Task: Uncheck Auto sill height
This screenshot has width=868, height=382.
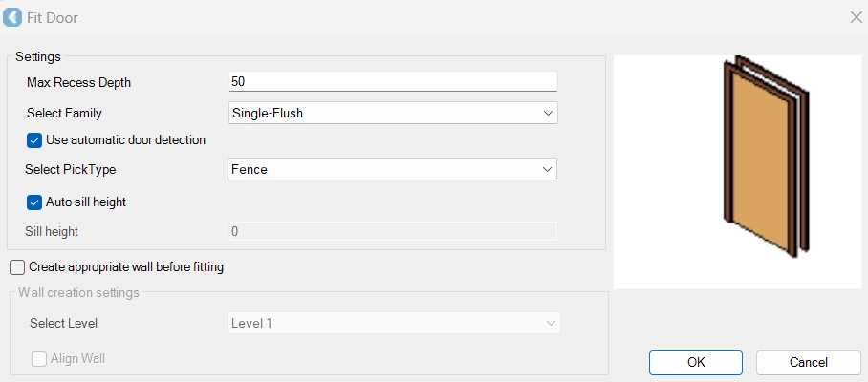Action: 34,202
